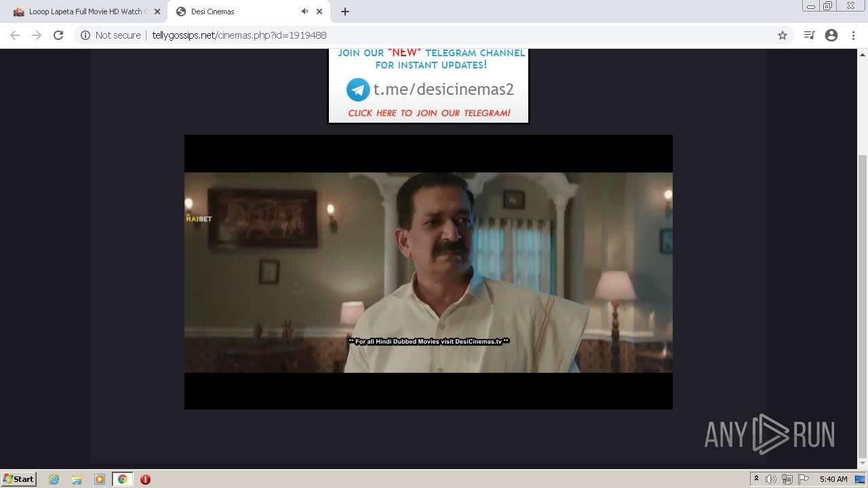868x488 pixels.
Task: Close the Looop Lapeta tab
Action: click(157, 12)
